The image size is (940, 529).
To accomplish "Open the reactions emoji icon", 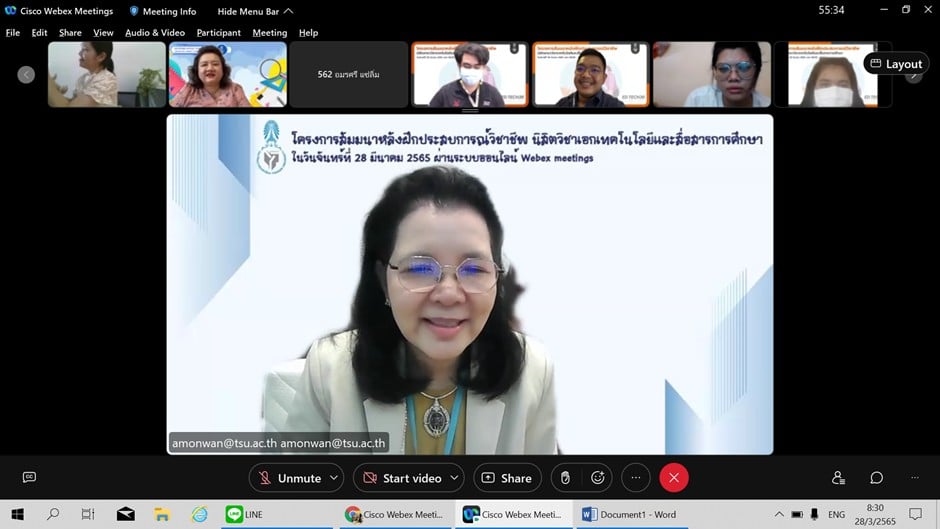I will 598,478.
